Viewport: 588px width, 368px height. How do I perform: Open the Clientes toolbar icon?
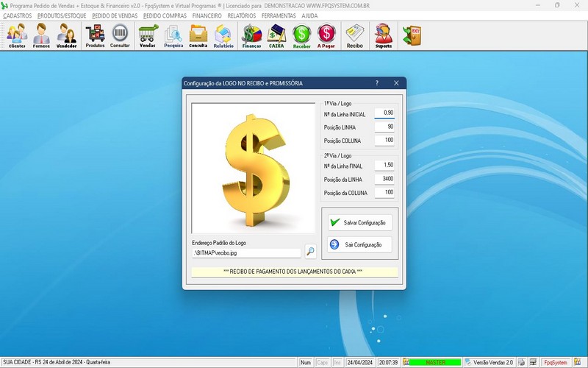coord(17,35)
